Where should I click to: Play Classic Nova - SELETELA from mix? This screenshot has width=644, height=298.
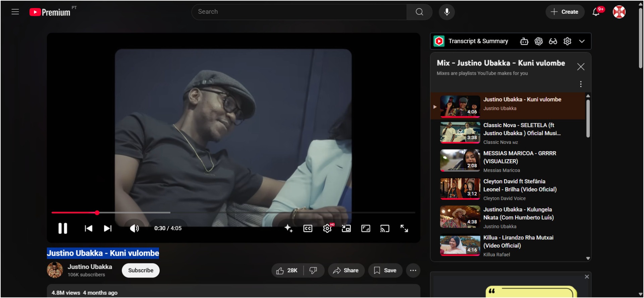(508, 133)
